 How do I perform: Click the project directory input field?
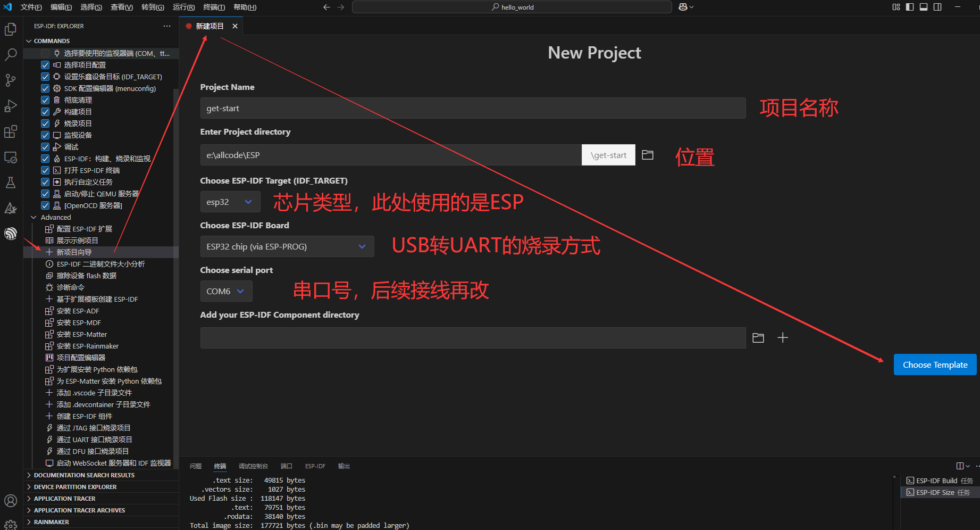[x=391, y=155]
